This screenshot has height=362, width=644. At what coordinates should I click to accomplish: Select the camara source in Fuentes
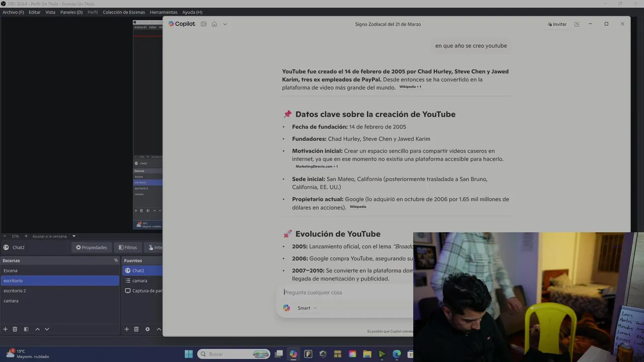point(142,281)
